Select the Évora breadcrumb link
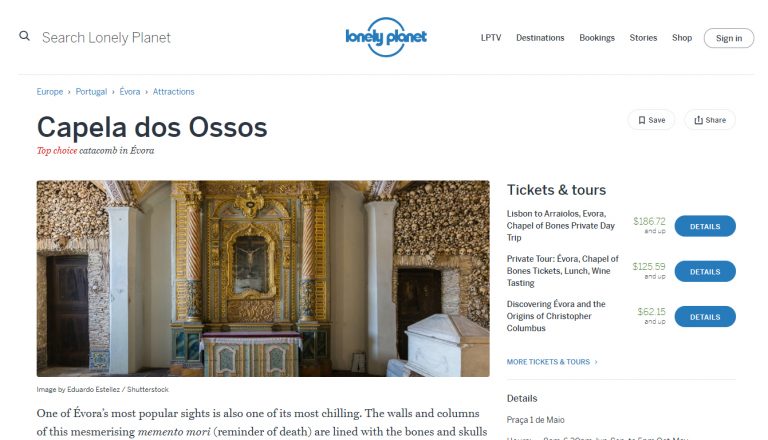The image size is (768, 440). click(130, 92)
